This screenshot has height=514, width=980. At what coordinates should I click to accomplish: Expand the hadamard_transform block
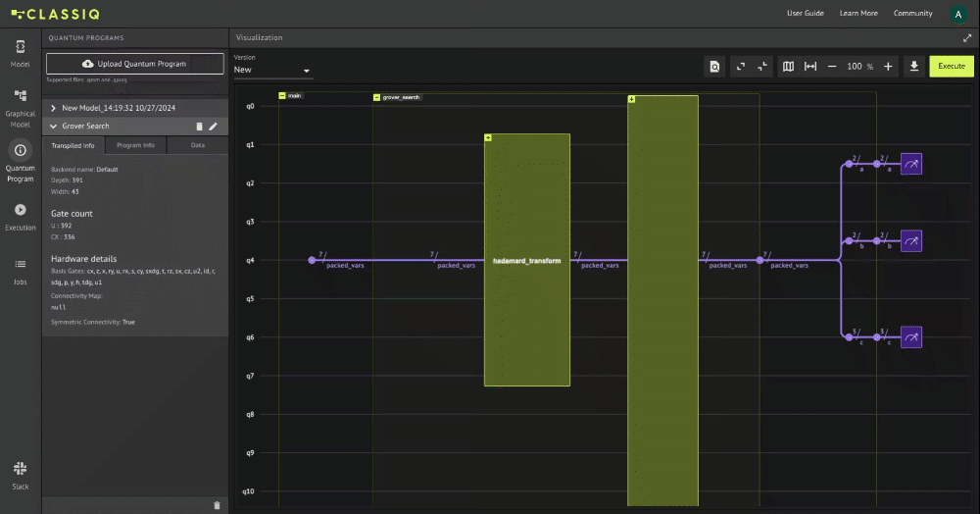tap(488, 137)
